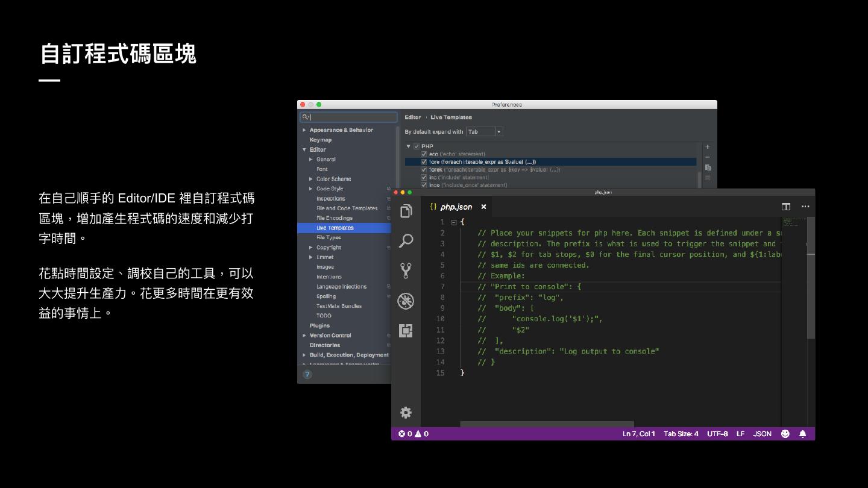Select Live Templates in the settings tree
868x488 pixels.
pyautogui.click(x=335, y=228)
